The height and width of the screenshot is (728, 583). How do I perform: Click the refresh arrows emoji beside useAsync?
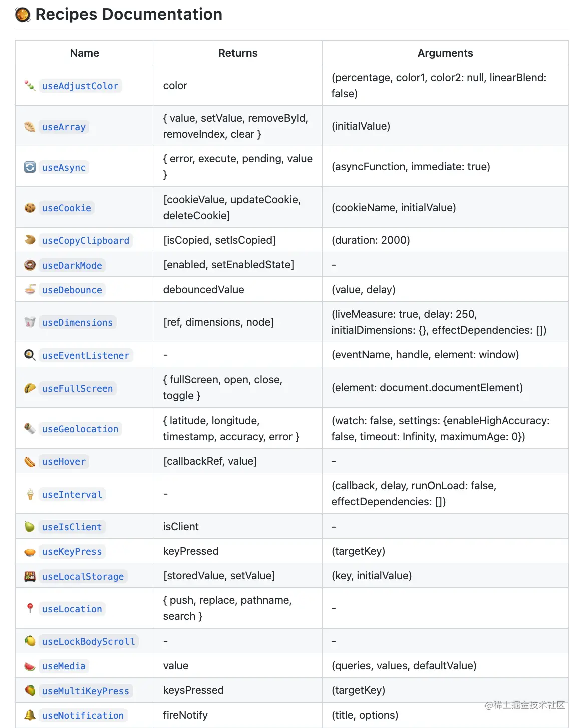[30, 167]
